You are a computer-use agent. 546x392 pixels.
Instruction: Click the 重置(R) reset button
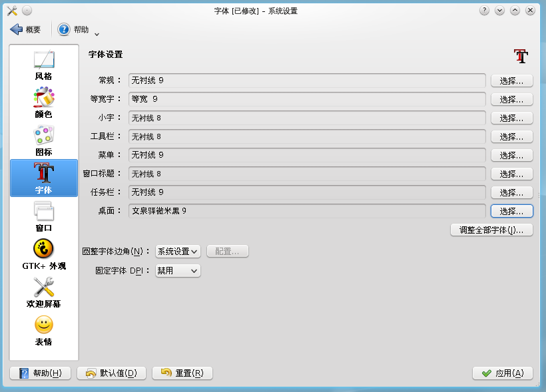[182, 373]
